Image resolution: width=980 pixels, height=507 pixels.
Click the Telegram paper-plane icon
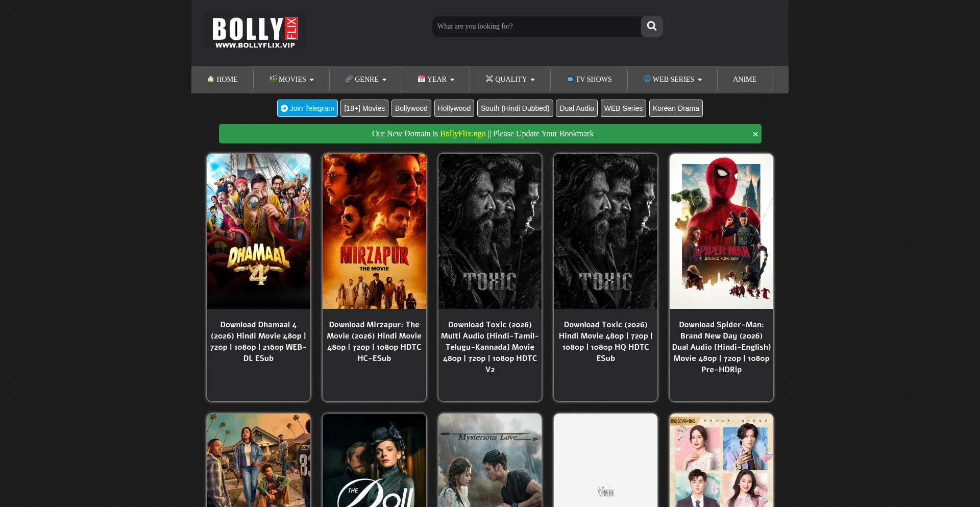click(284, 108)
